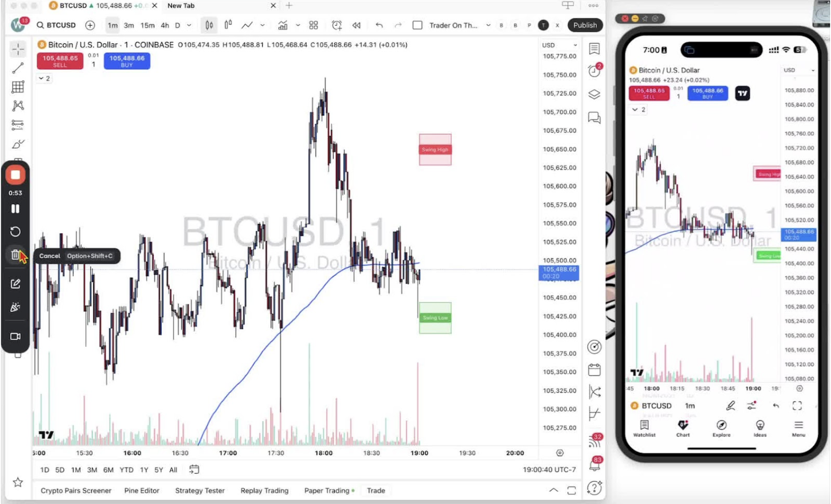Set chart range to 1M
The height and width of the screenshot is (504, 831).
[76, 470]
